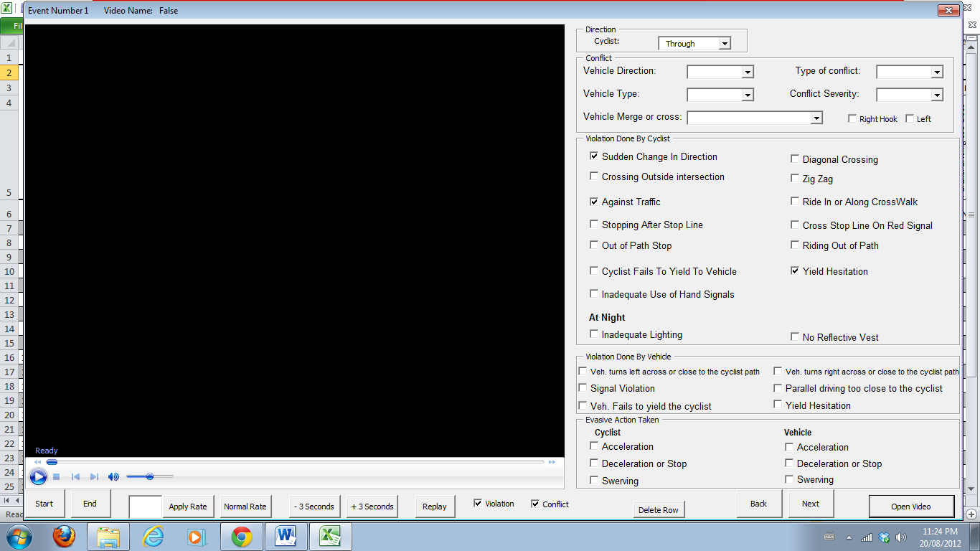This screenshot has width=980, height=551.
Task: Click the media player Stop button
Action: tap(57, 476)
